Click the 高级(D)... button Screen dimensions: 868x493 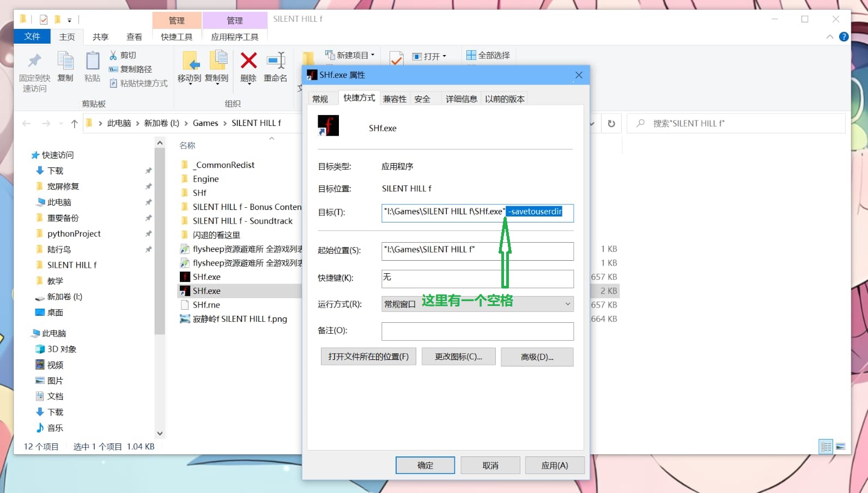tap(537, 357)
